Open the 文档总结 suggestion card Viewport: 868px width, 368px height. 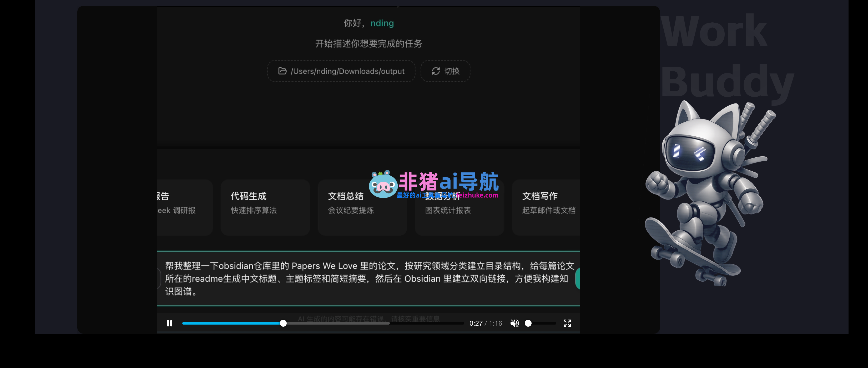[362, 207]
